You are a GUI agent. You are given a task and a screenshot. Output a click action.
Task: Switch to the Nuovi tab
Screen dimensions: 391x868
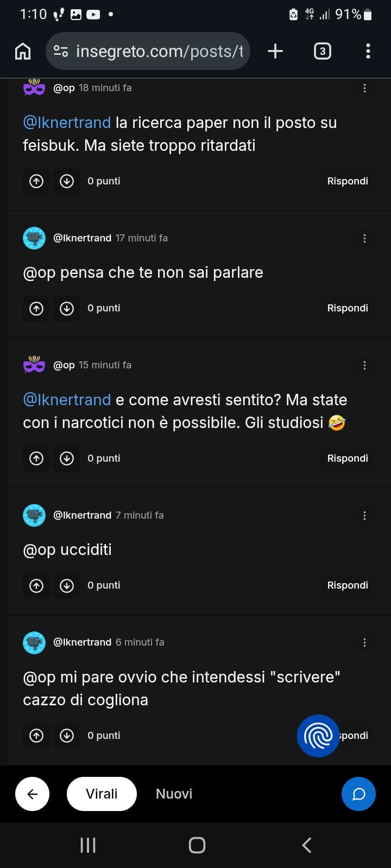pos(174,794)
